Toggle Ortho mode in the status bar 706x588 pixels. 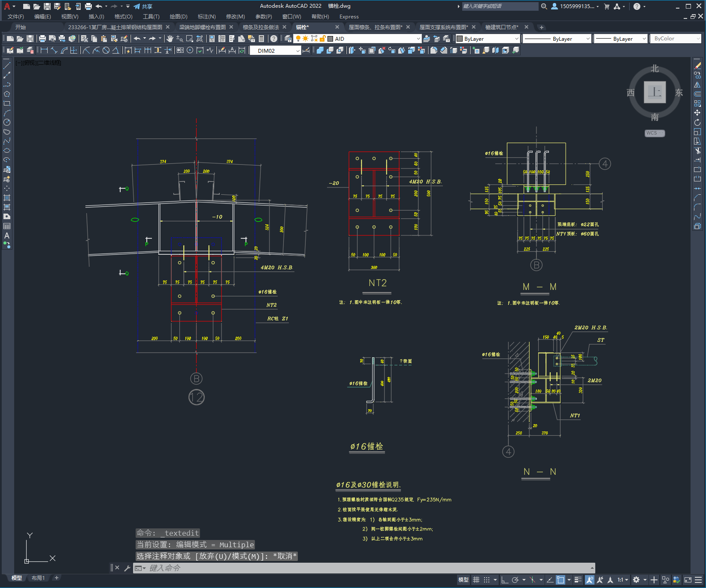pyautogui.click(x=505, y=580)
